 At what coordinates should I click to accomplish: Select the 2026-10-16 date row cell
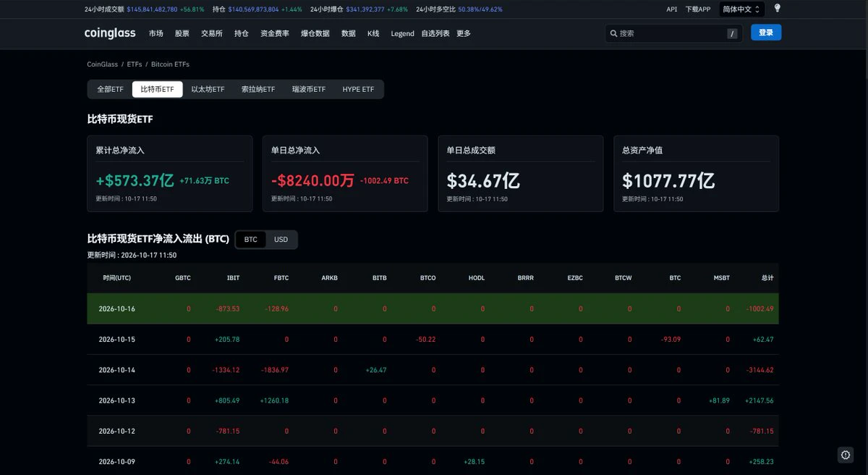point(117,309)
